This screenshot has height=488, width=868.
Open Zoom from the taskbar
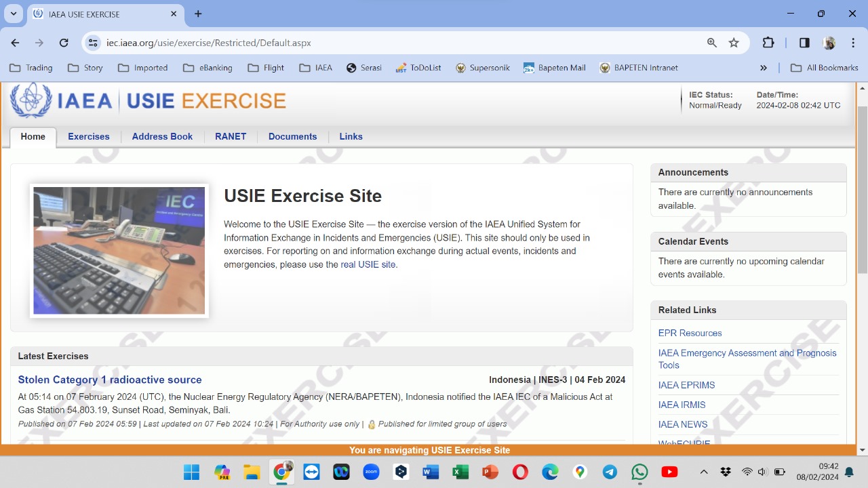(x=371, y=472)
